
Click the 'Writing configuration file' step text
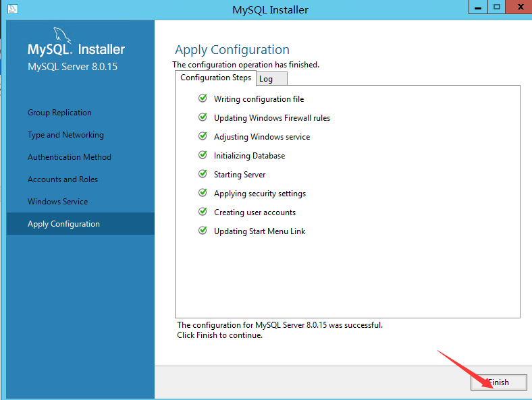click(x=259, y=99)
